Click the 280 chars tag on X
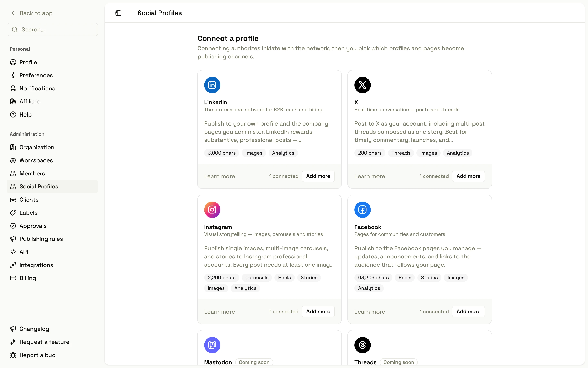 point(370,153)
